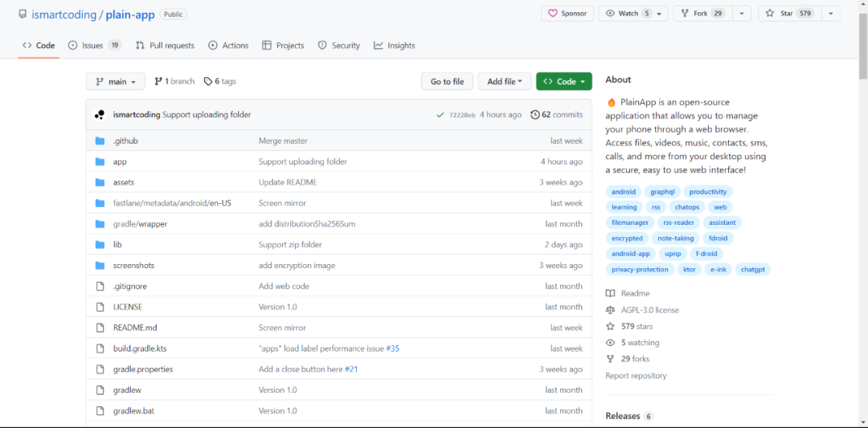Open the Watch notifications dropdown
The width and height of the screenshot is (868, 428).
coord(633,14)
